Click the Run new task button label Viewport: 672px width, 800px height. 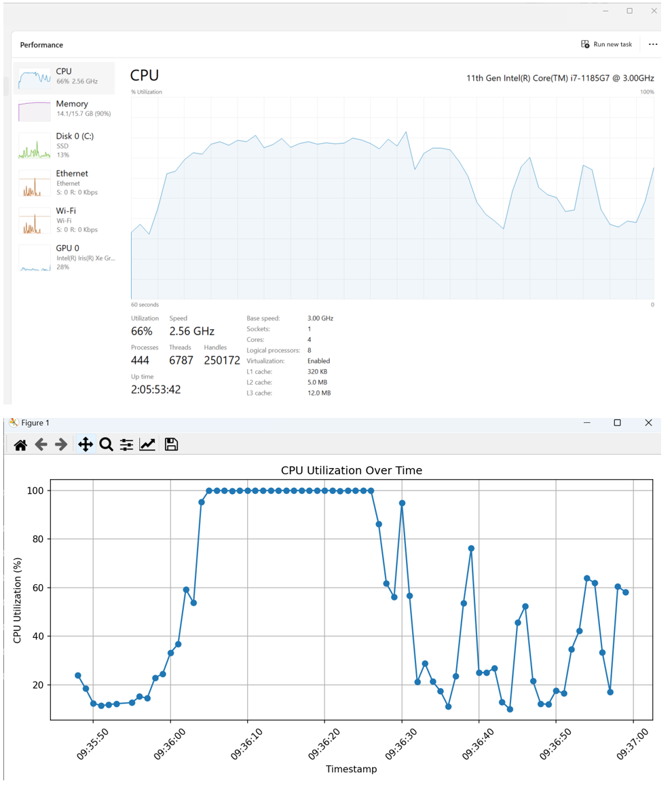point(612,44)
